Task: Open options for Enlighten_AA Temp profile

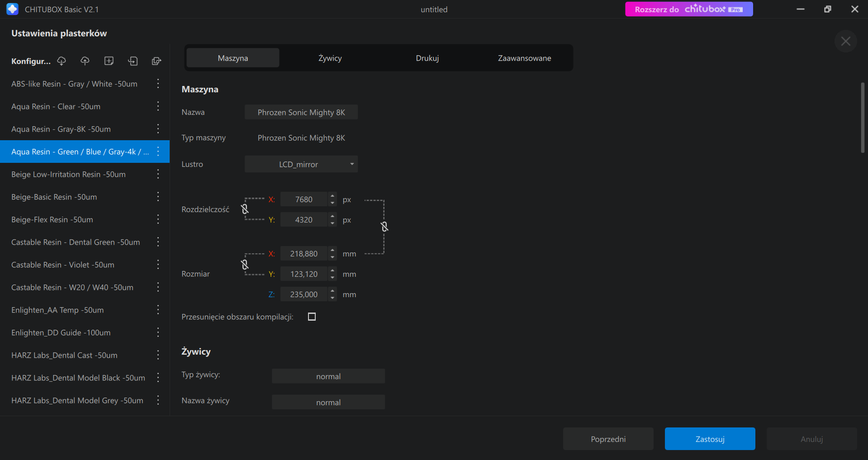Action: click(x=158, y=310)
